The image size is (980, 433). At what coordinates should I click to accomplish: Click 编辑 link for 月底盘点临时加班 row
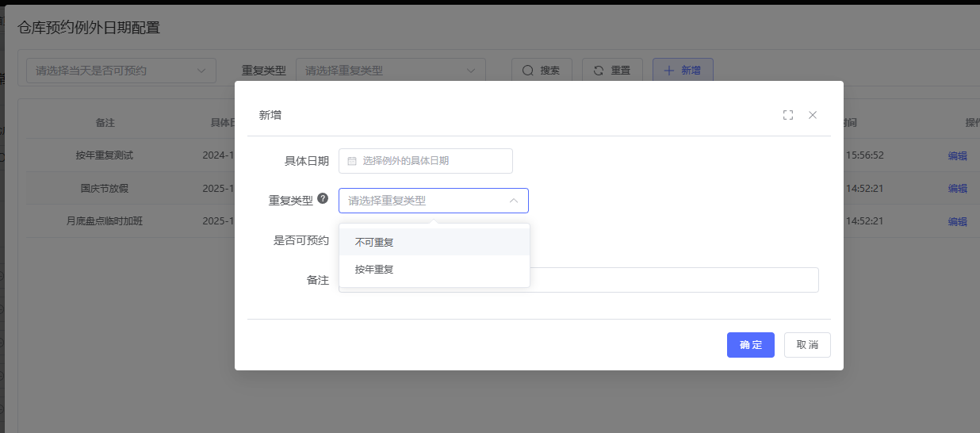957,222
